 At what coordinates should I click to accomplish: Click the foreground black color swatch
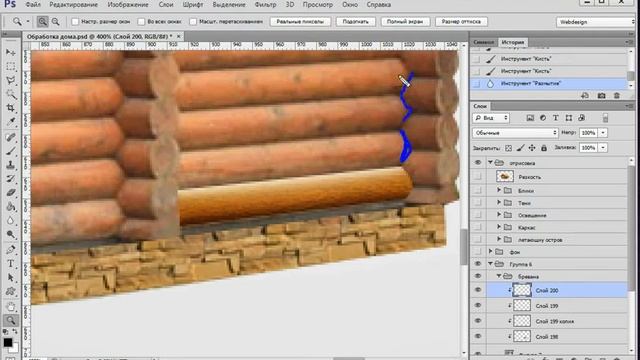pos(8,342)
